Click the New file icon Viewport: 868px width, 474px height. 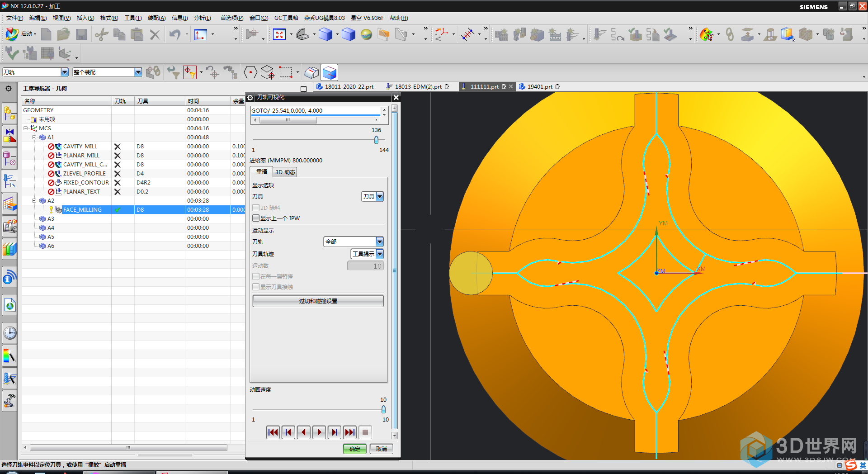point(46,34)
